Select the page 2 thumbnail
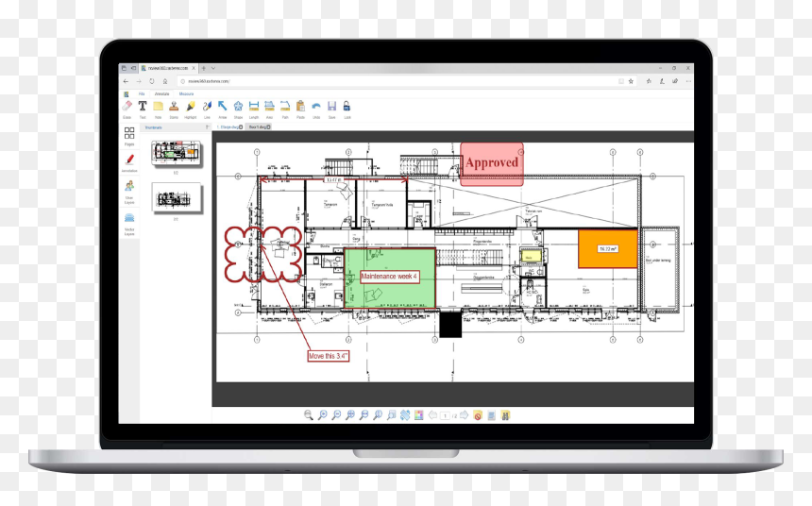The height and width of the screenshot is (506, 812). 176,198
